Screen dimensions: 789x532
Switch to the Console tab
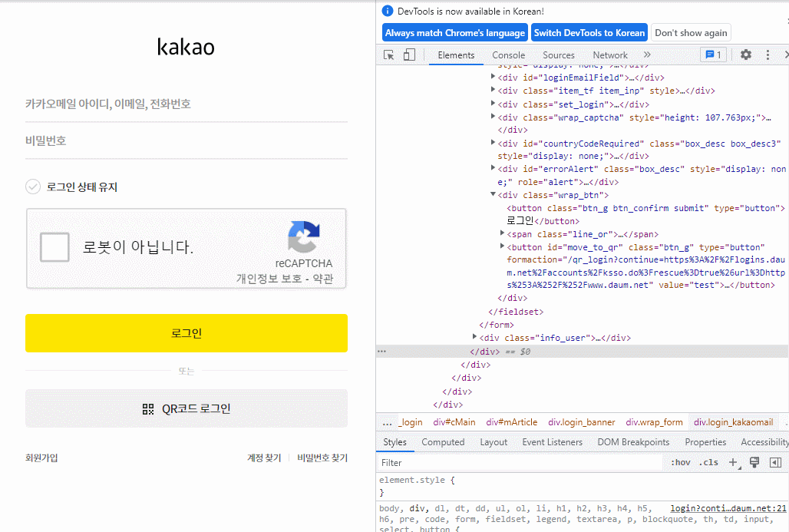click(x=508, y=55)
